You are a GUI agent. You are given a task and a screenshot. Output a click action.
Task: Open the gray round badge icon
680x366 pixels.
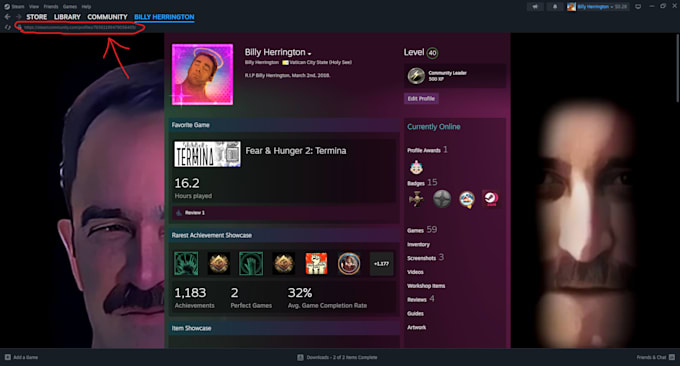pyautogui.click(x=441, y=199)
